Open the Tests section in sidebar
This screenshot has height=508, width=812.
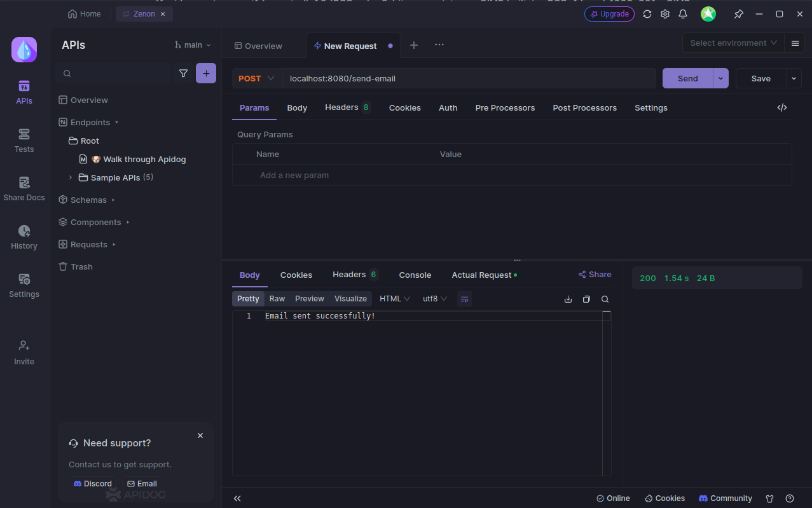(24, 141)
